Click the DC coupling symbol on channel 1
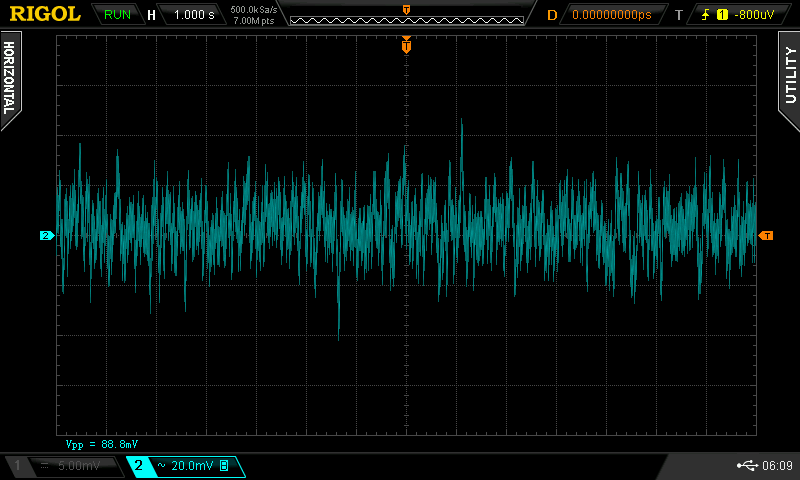The height and width of the screenshot is (480, 800). coord(44,465)
